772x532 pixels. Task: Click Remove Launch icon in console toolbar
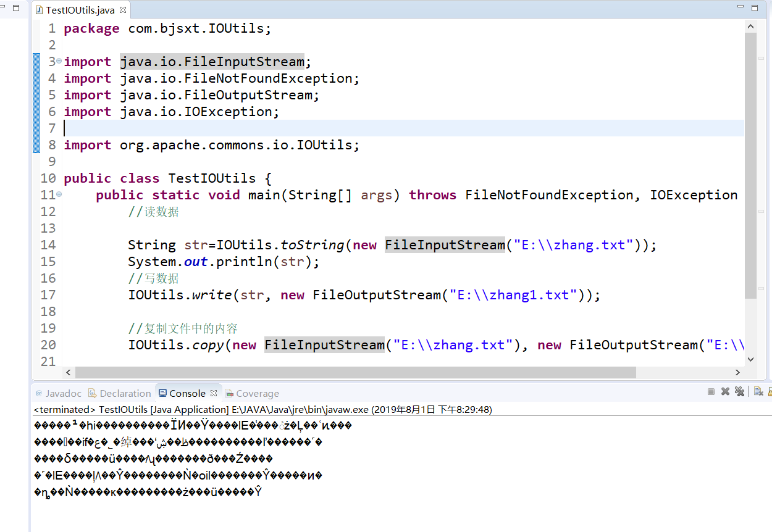click(725, 391)
